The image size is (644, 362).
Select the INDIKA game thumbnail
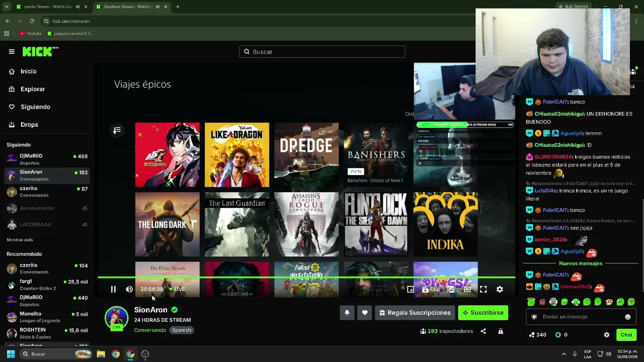tap(446, 224)
